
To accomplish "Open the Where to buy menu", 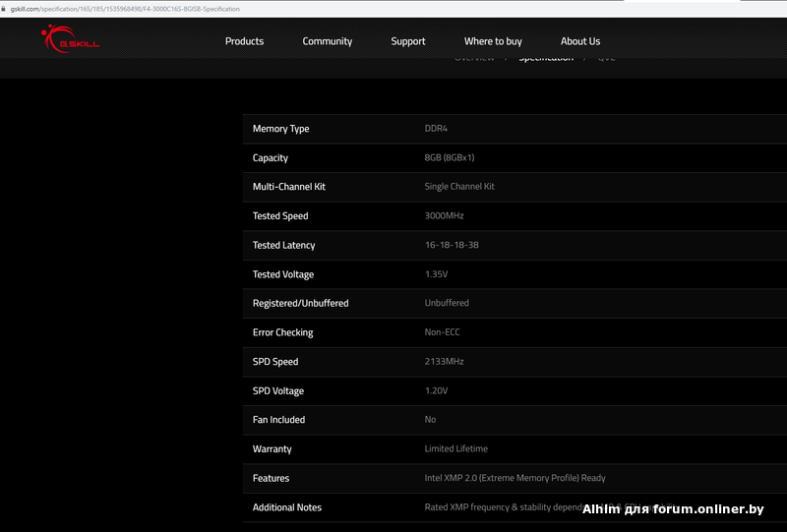I will tap(493, 41).
